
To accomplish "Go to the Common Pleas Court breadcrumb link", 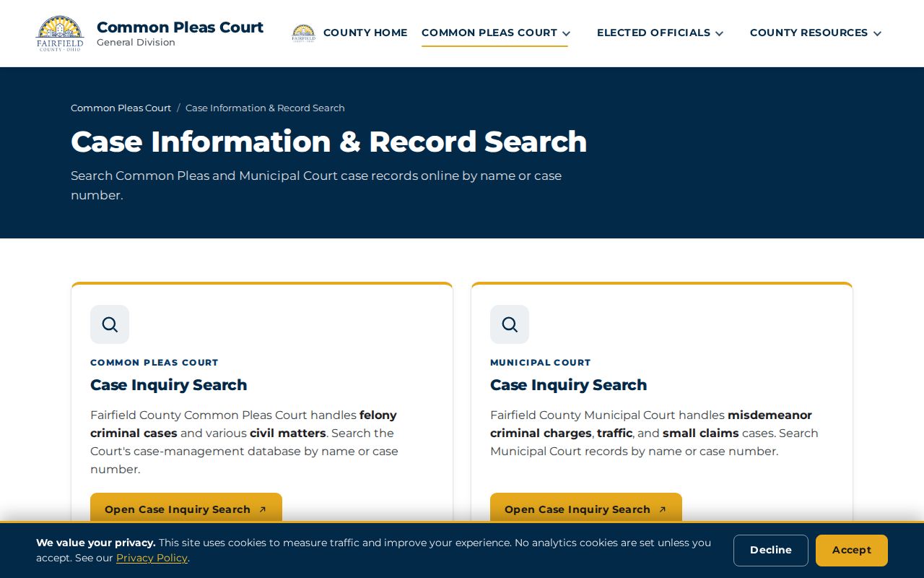I will (x=121, y=108).
